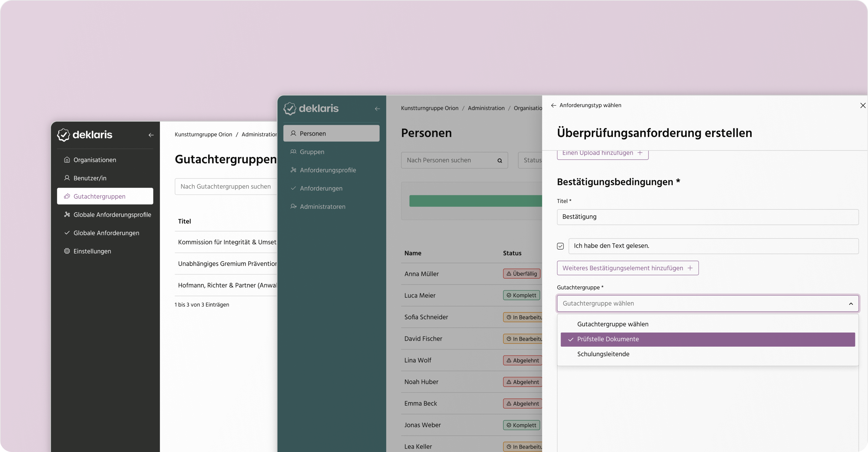Screen dimensions: 868x452
Task: Click the Organisationen home icon
Action: (x=67, y=159)
